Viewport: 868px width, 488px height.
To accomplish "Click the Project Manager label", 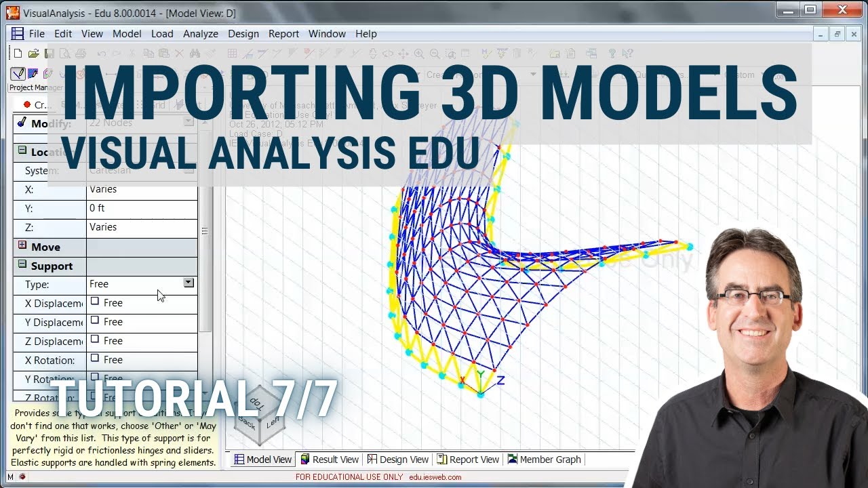I will [x=36, y=87].
